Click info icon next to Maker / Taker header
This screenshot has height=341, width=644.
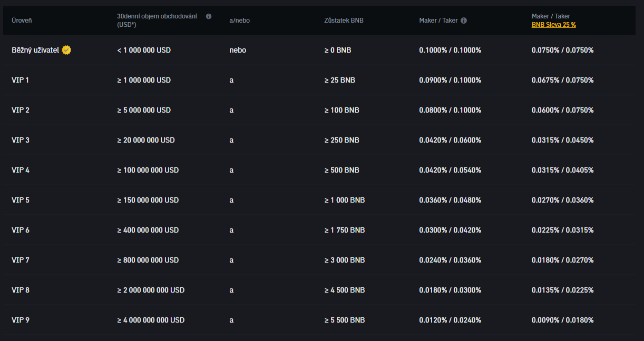[464, 21]
